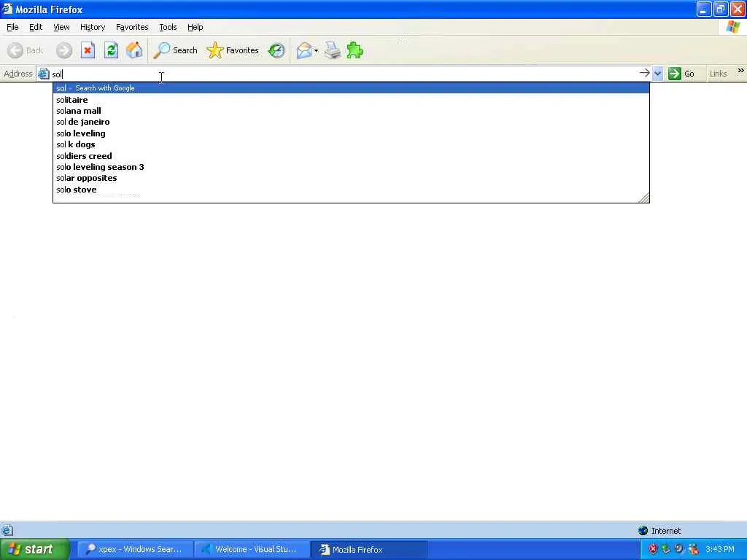Go to the Home page icon
747x560 pixels.
pyautogui.click(x=134, y=50)
